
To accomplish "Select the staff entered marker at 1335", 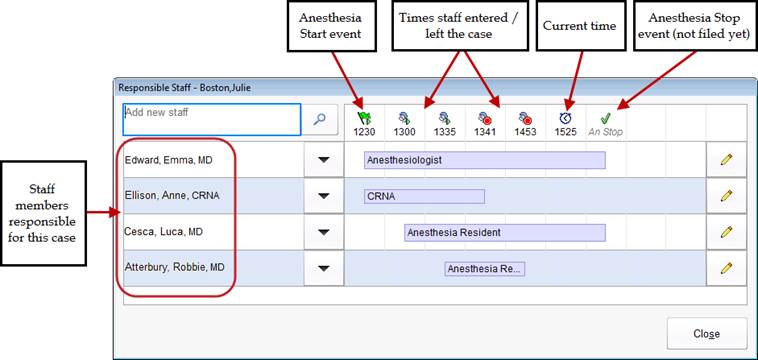I will 445,124.
